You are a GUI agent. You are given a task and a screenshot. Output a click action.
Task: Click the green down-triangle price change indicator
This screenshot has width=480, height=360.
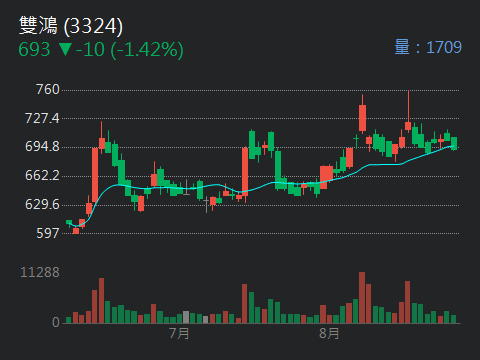[65, 49]
